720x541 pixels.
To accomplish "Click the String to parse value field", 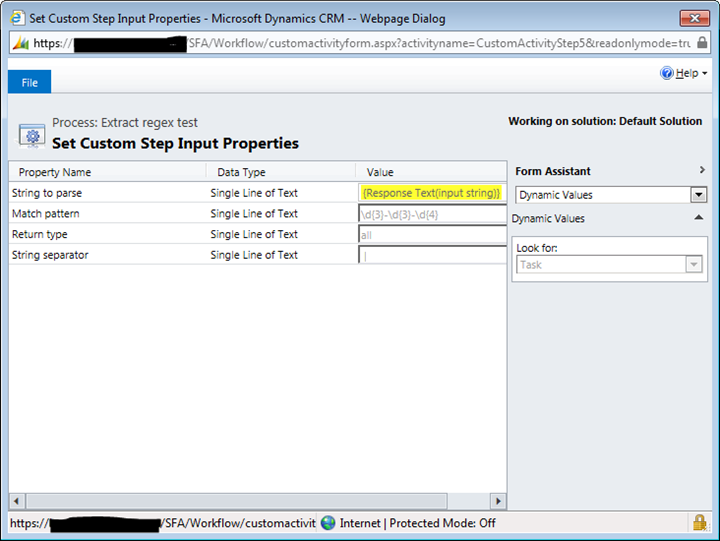I will click(432, 193).
